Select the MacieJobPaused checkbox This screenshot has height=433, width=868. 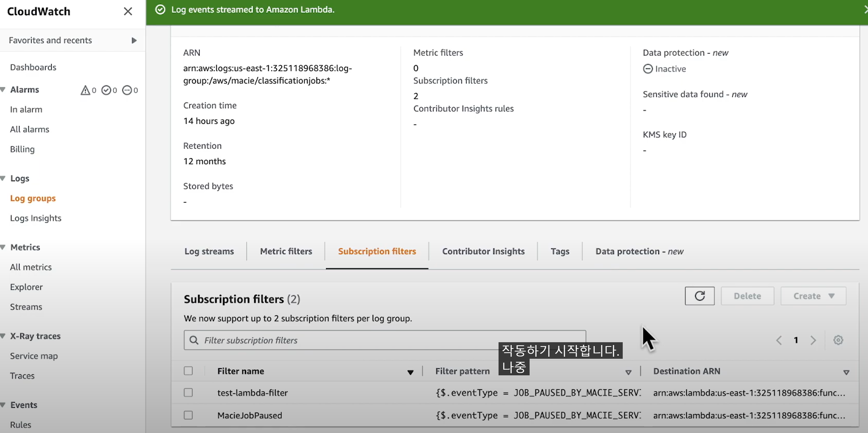[x=188, y=415]
